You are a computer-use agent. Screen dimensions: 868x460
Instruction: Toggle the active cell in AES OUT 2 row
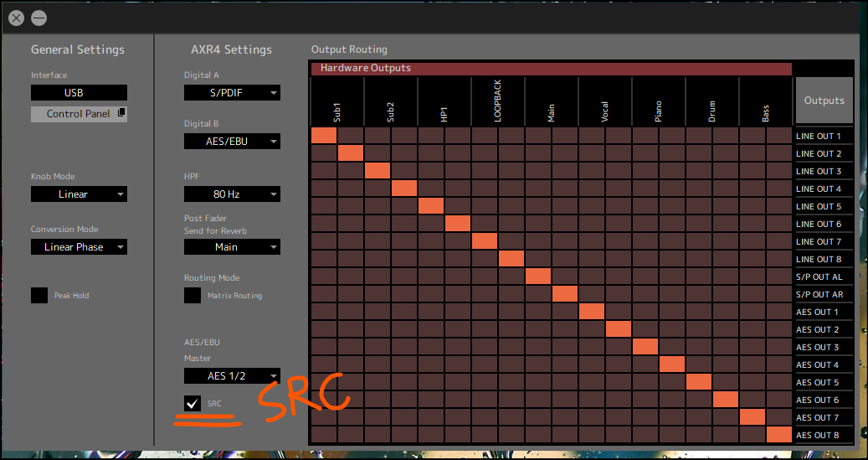click(619, 329)
